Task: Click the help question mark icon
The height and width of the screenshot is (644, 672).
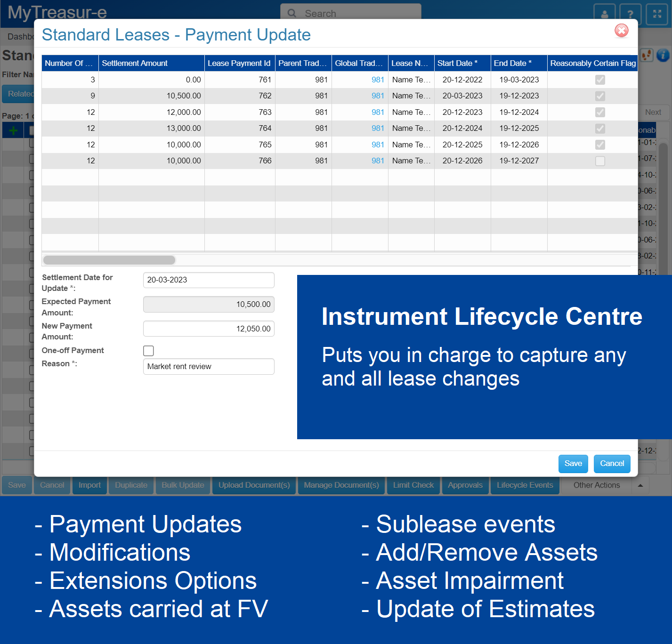Action: click(631, 14)
